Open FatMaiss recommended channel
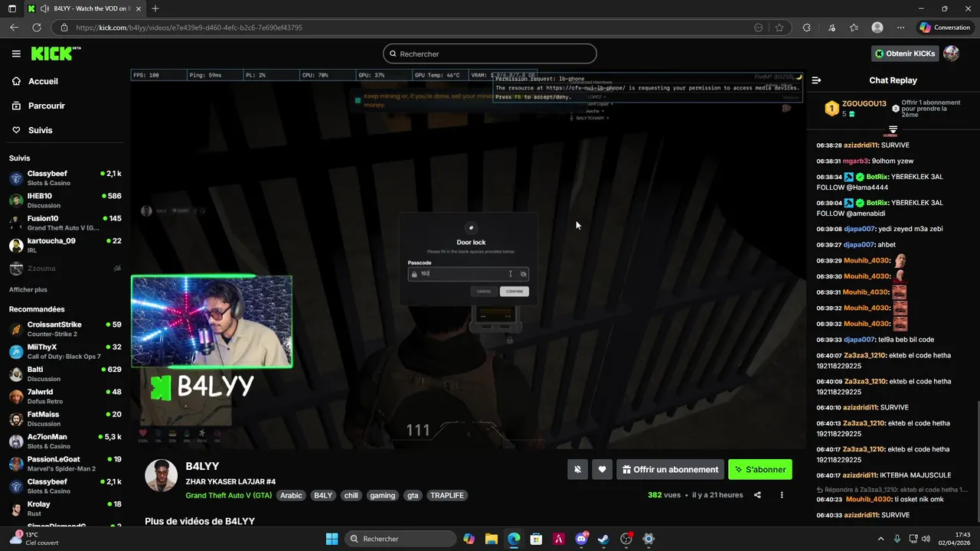This screenshot has width=980, height=551. coord(65,419)
